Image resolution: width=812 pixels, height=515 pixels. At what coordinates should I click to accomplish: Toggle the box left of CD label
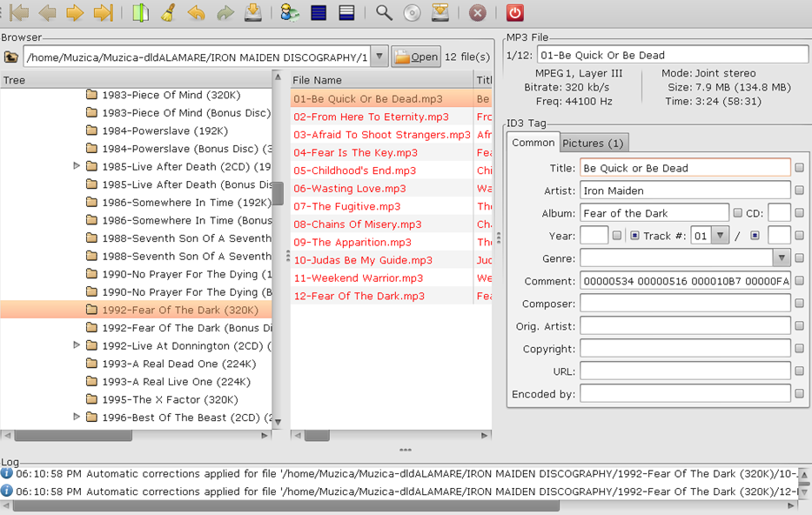click(x=738, y=213)
